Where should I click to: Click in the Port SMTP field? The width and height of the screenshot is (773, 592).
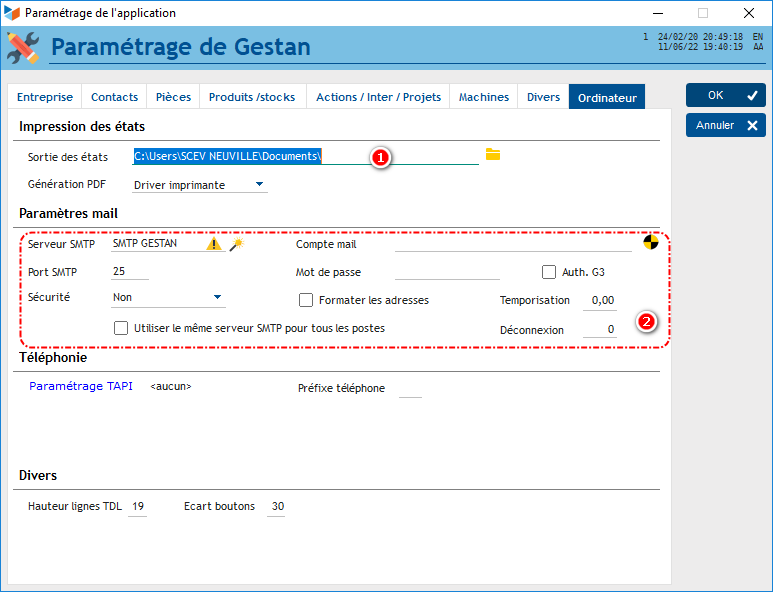pos(130,271)
